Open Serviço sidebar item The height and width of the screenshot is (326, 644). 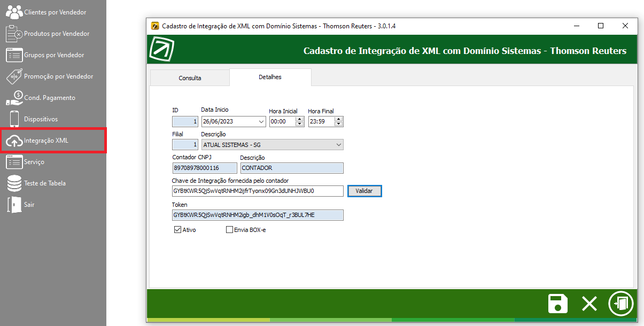point(25,161)
